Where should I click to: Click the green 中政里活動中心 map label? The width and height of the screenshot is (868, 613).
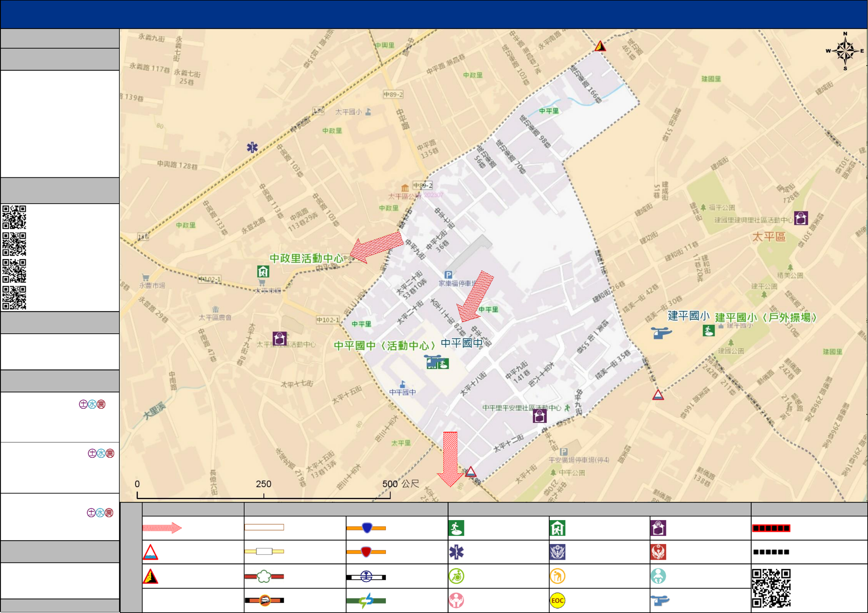tap(306, 258)
